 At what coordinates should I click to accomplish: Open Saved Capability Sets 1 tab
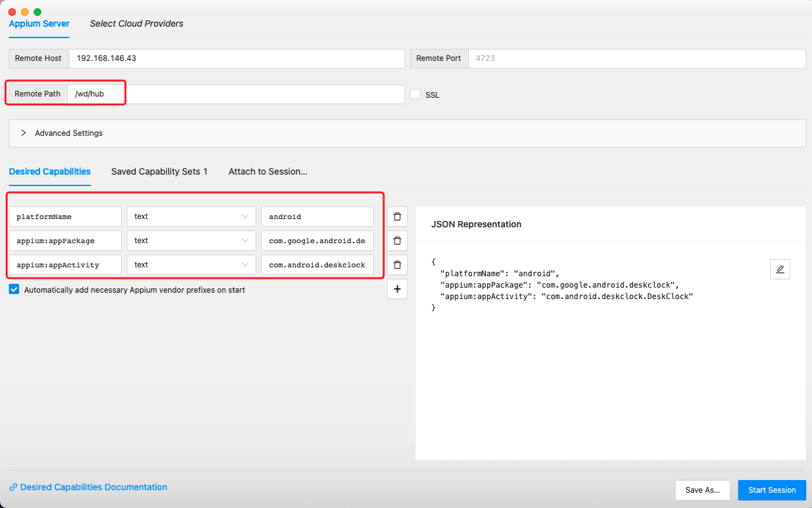click(159, 171)
